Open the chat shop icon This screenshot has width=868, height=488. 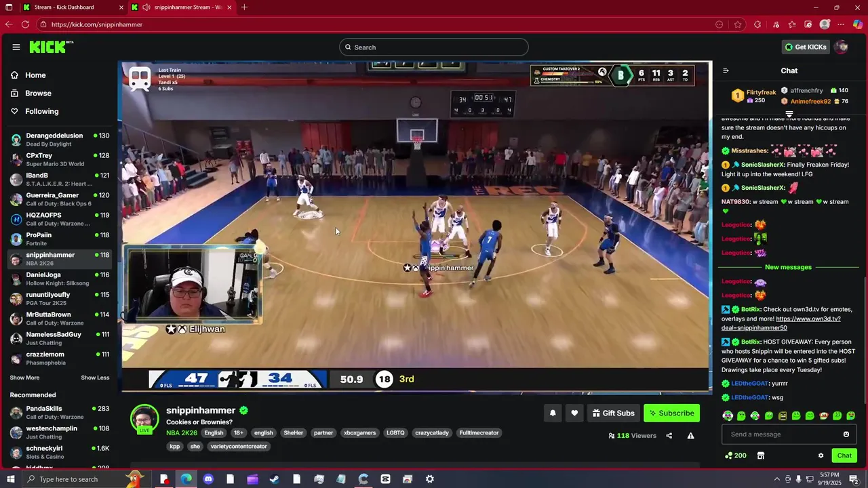[761, 455]
